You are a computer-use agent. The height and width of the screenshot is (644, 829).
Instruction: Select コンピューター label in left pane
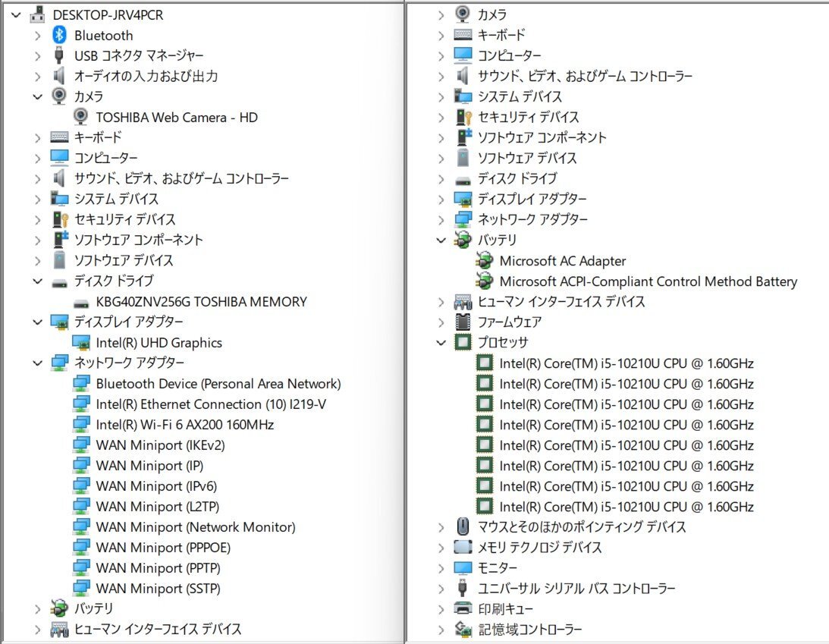tap(105, 158)
